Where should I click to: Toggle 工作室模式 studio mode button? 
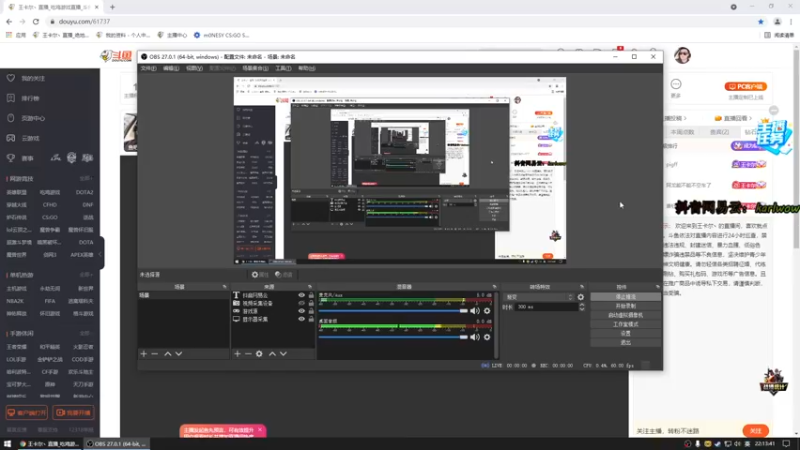[x=626, y=324]
